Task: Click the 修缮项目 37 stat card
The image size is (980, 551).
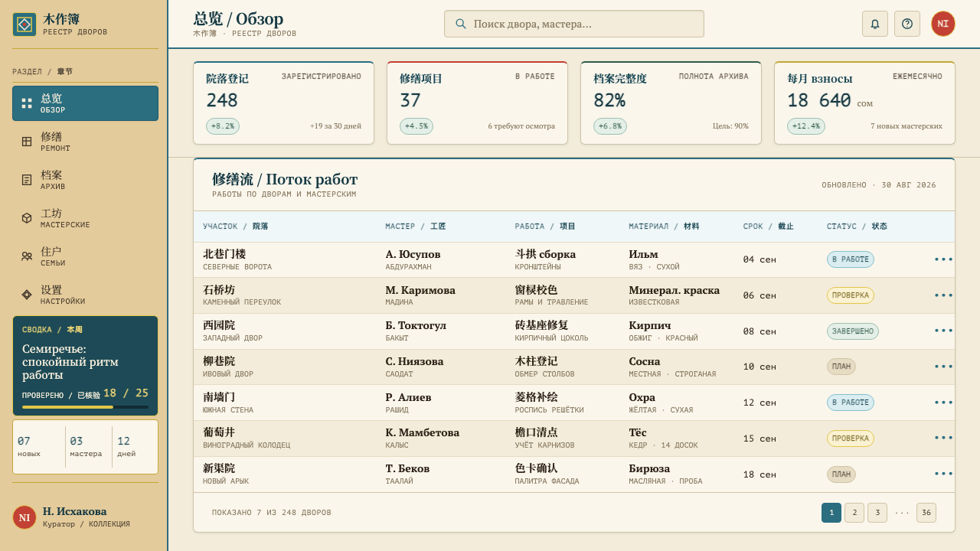Action: [477, 103]
